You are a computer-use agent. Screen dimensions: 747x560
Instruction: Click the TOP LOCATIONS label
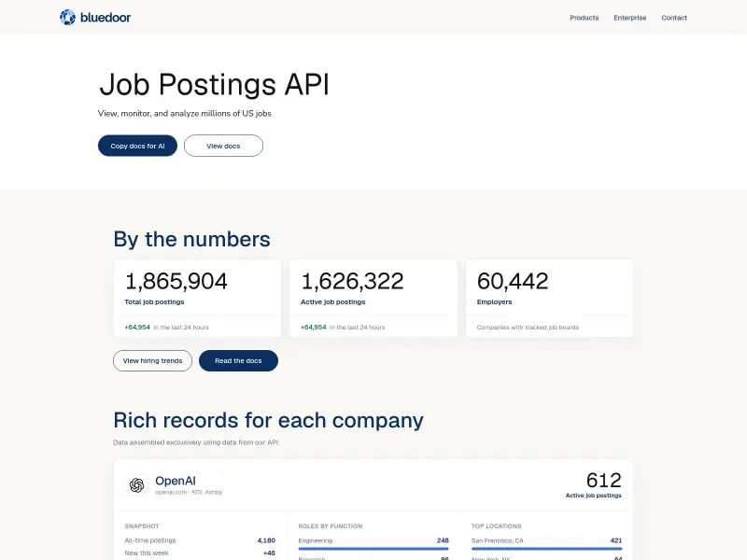click(497, 526)
